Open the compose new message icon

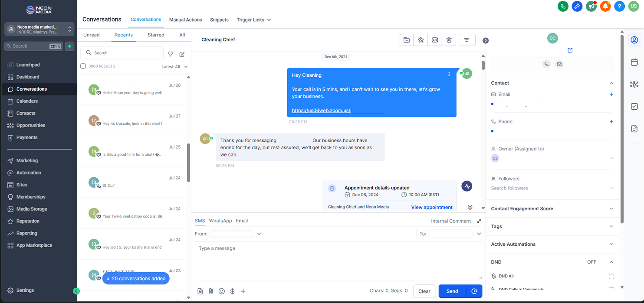[182, 54]
